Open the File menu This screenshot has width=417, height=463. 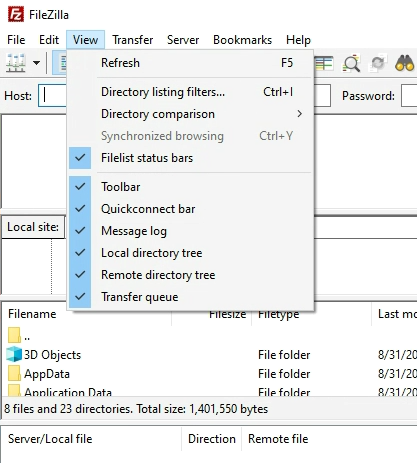(16, 40)
